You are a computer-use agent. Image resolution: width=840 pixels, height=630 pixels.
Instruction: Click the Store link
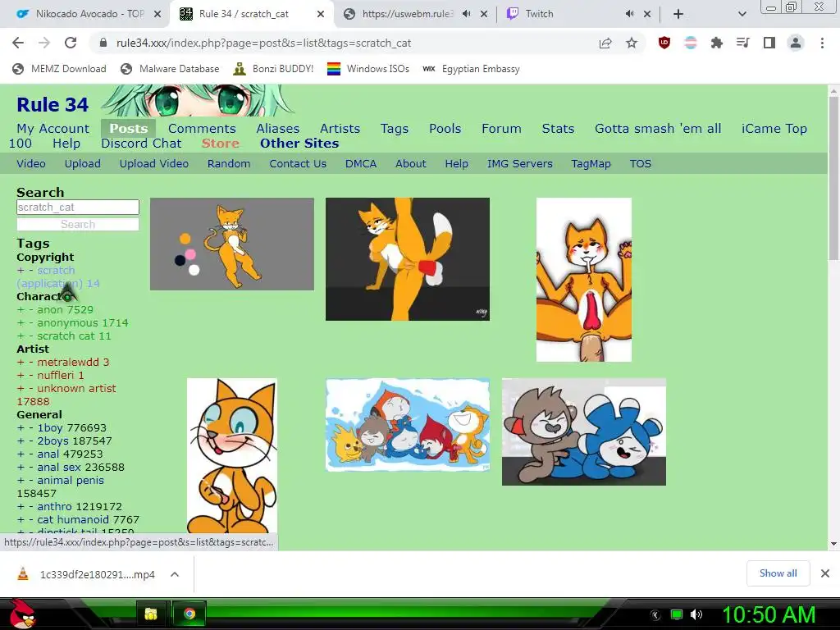tap(220, 144)
